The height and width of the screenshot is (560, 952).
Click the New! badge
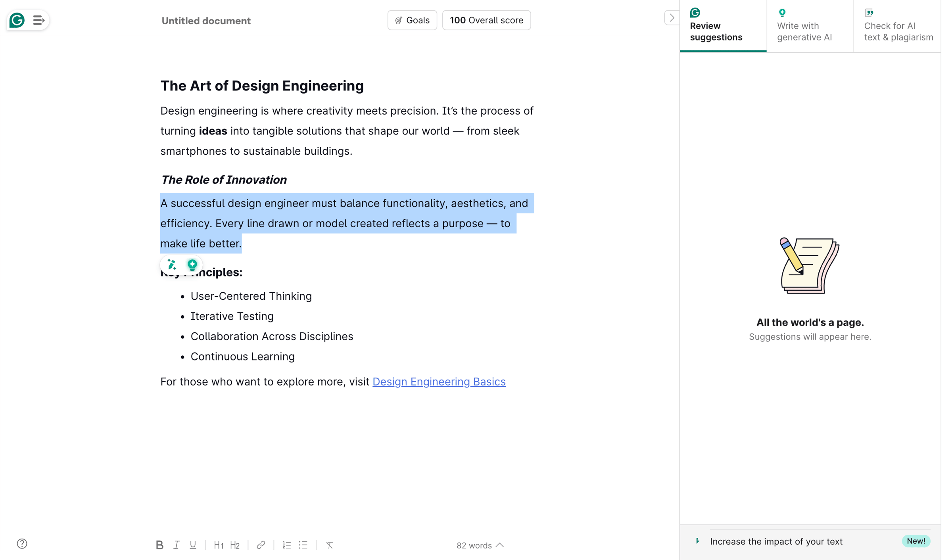click(916, 541)
